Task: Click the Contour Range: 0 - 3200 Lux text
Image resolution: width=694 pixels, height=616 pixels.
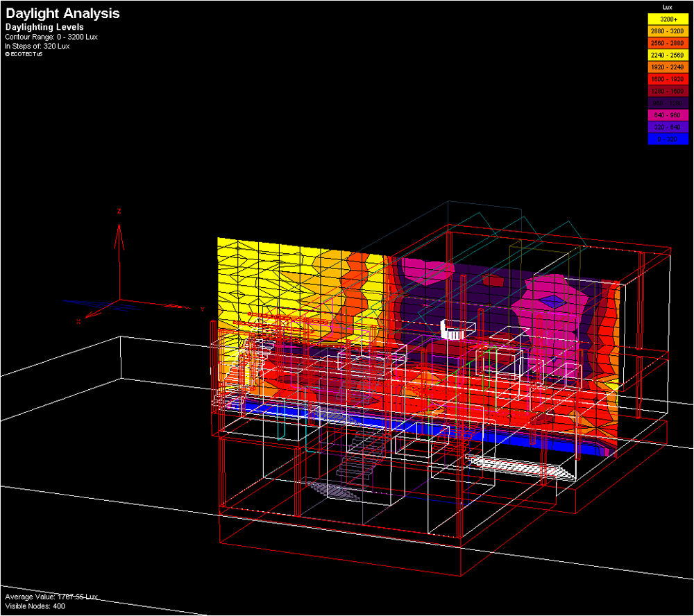Action: coord(51,37)
